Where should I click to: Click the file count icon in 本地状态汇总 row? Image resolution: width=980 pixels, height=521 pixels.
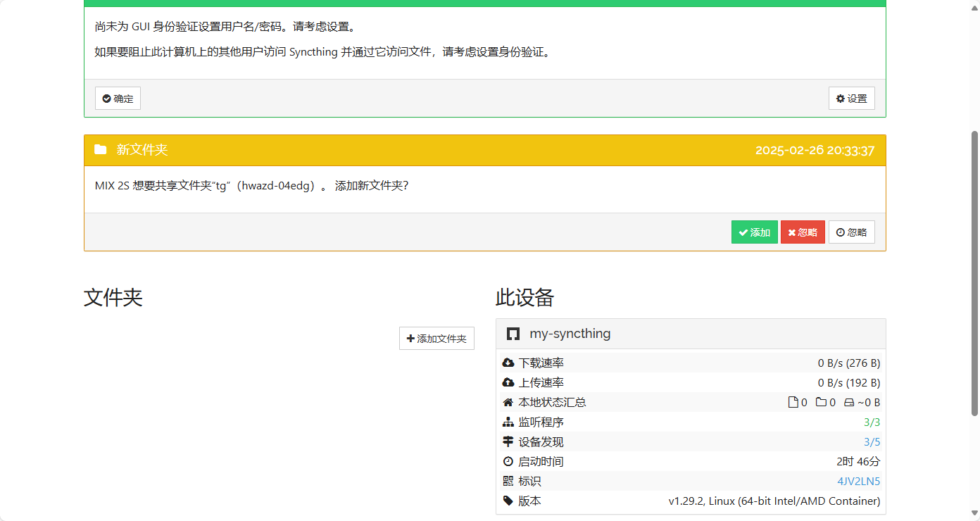point(793,403)
